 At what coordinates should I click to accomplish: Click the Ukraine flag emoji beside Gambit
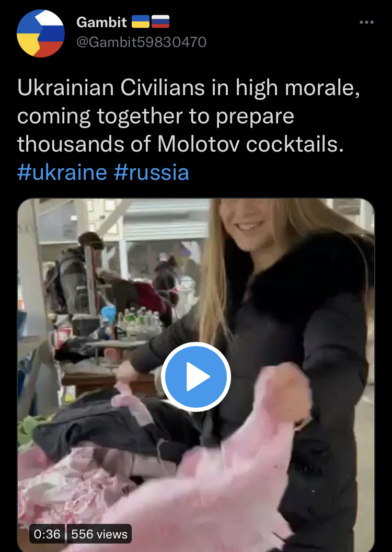coord(141,22)
